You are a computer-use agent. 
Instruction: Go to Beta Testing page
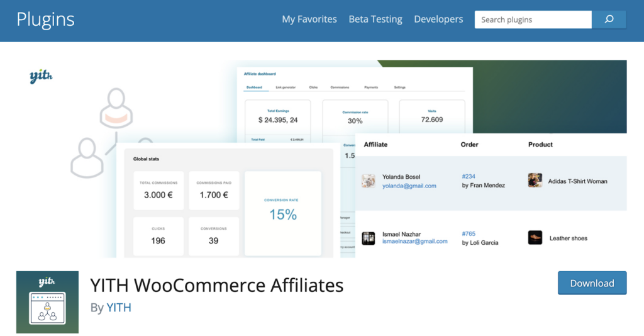tap(375, 20)
